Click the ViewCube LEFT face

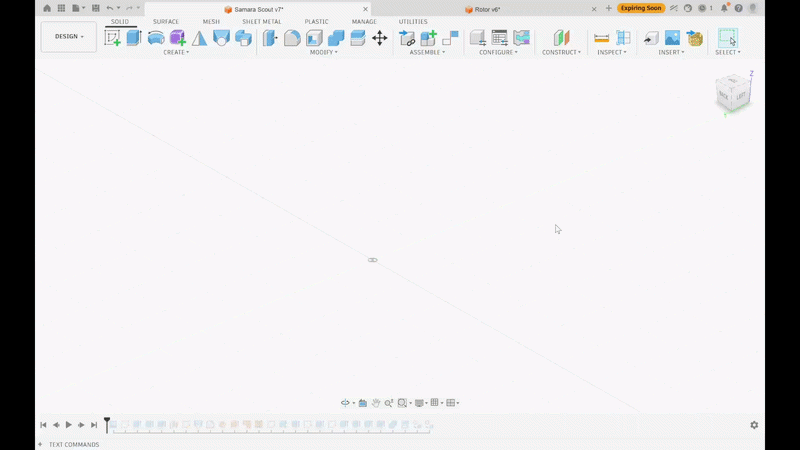741,96
